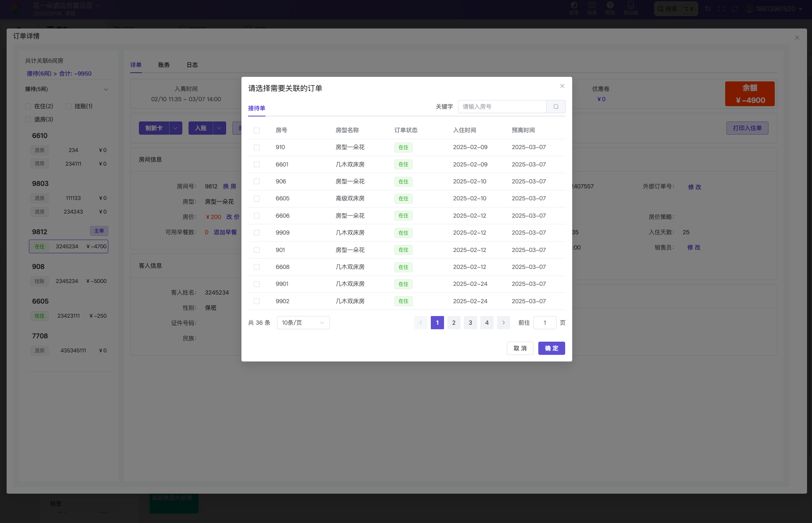The height and width of the screenshot is (523, 812).
Task: Check the row checkbox for room 6608
Action: point(257,267)
